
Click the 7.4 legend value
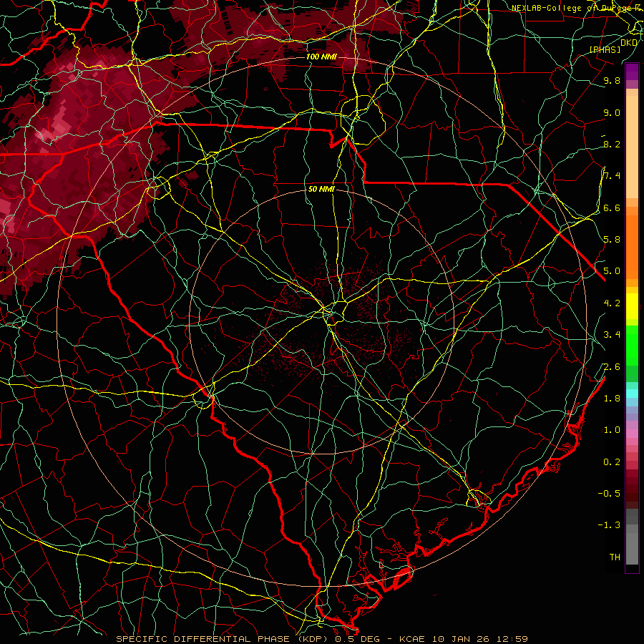612,176
